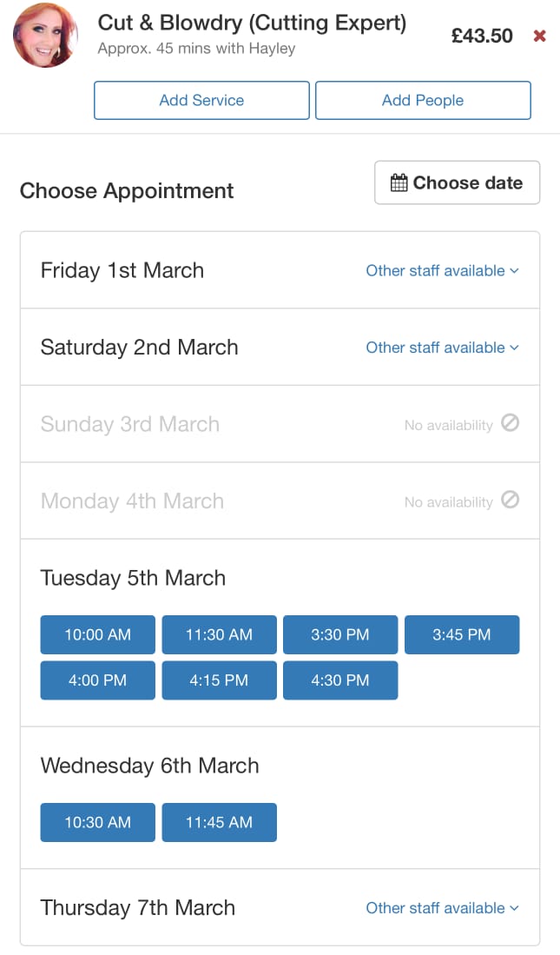Pick the 3:45 PM time slot

coord(462,634)
